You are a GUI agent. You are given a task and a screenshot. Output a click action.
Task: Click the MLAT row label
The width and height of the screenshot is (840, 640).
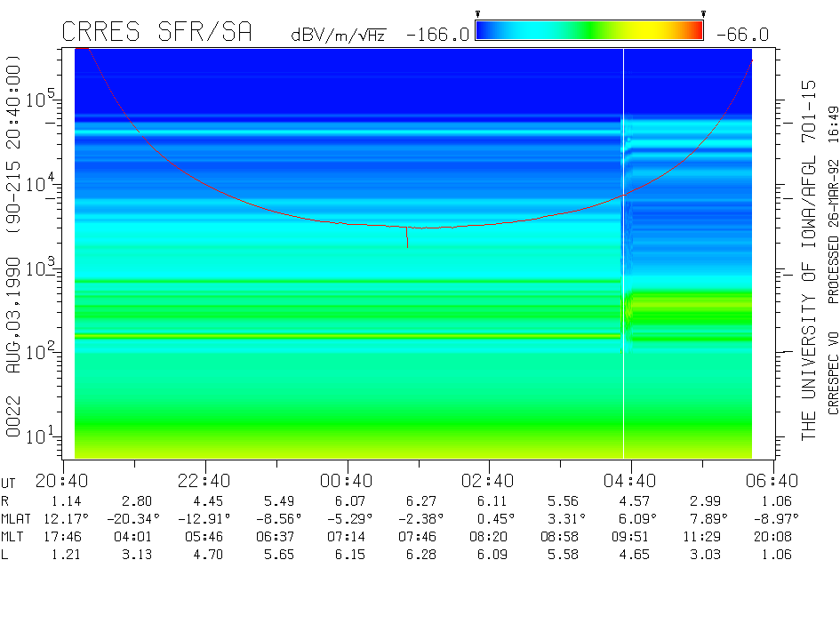[17, 518]
